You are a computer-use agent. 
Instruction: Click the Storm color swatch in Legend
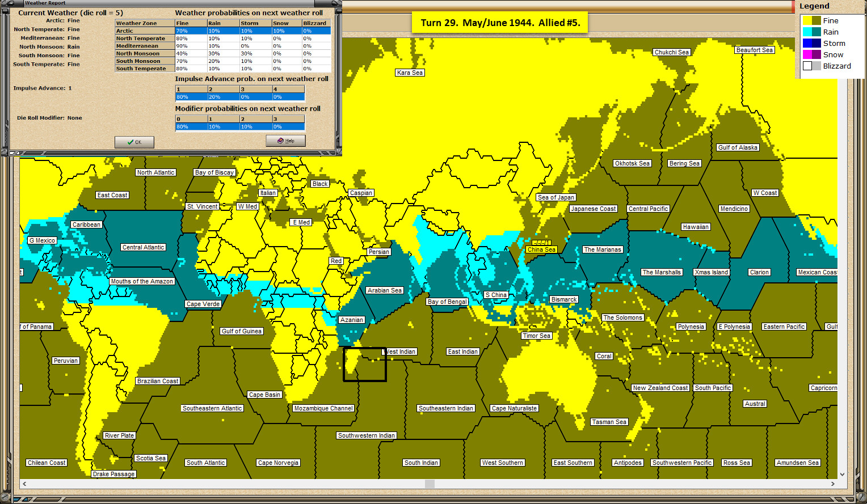[x=812, y=43]
